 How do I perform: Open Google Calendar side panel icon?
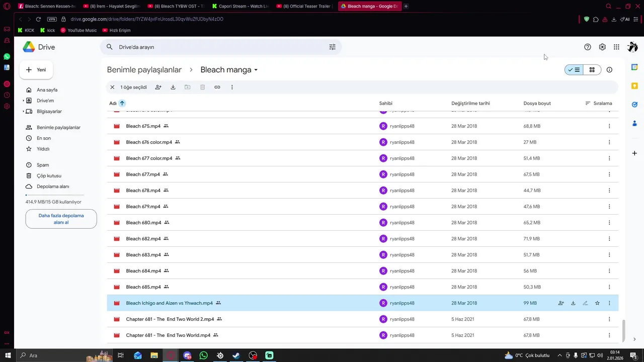click(x=634, y=67)
